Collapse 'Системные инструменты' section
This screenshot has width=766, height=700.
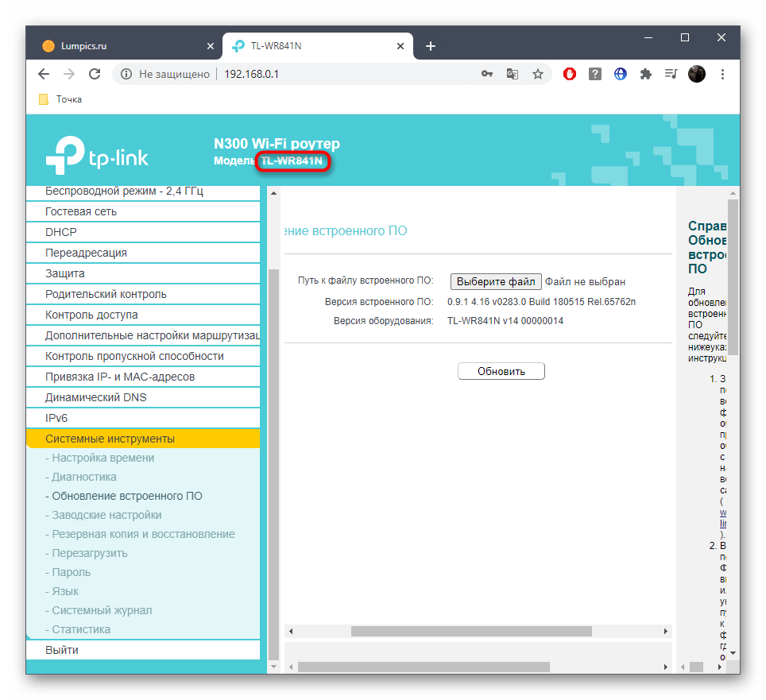pos(143,439)
